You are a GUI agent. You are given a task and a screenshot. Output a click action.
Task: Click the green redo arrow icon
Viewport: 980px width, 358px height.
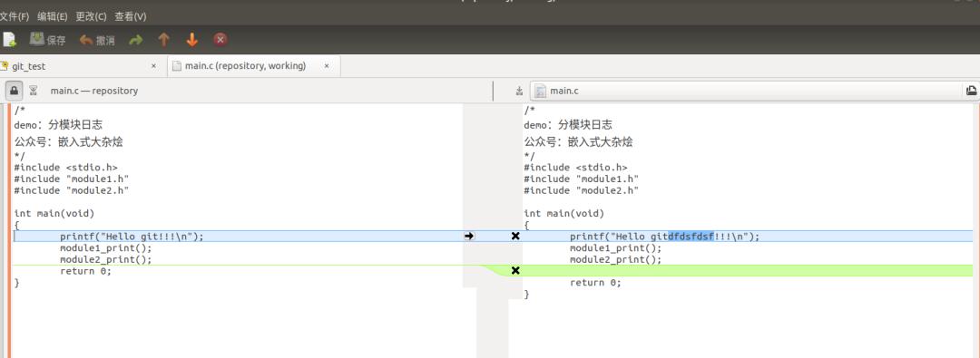coord(135,40)
